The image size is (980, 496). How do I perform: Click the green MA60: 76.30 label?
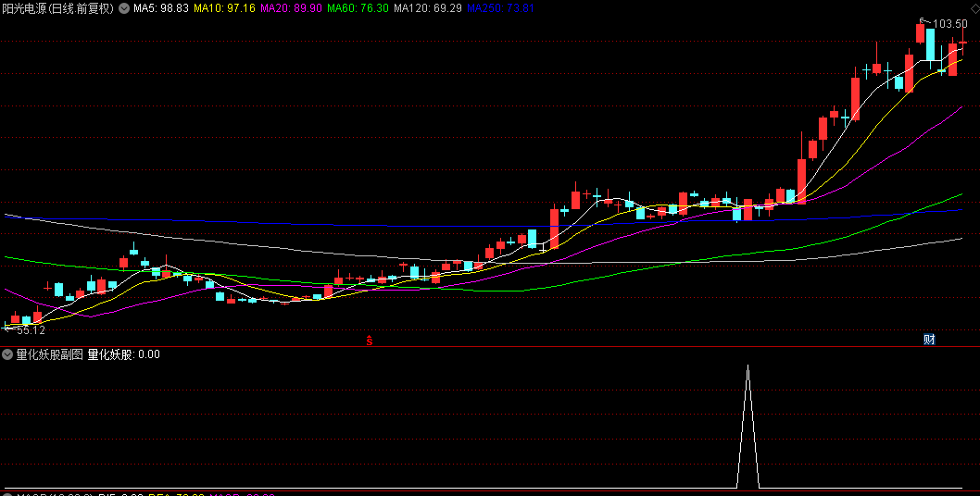[x=358, y=8]
